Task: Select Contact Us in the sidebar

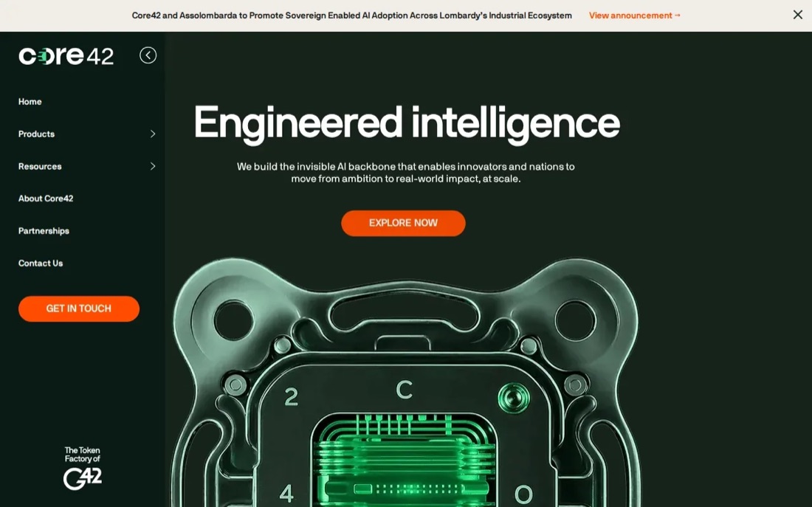Action: [41, 263]
